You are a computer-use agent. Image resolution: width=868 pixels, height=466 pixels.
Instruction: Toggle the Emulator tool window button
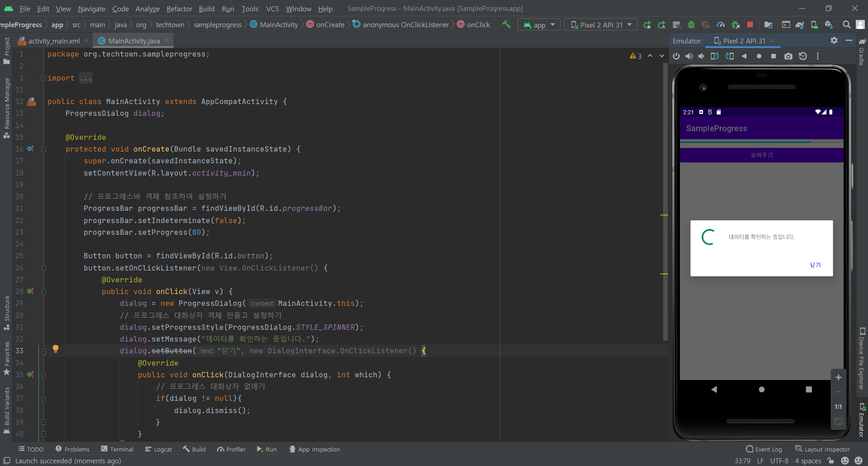[862, 419]
